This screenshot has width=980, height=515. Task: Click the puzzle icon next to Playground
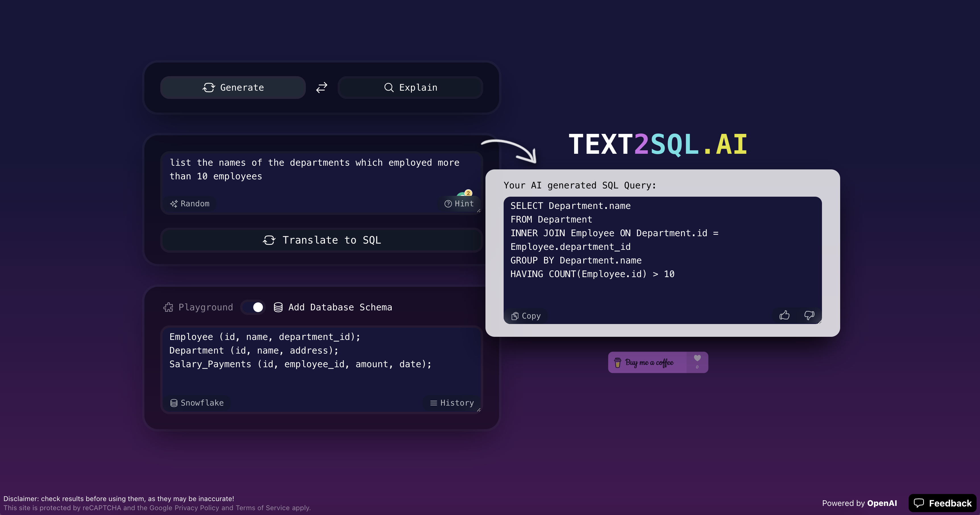point(168,307)
